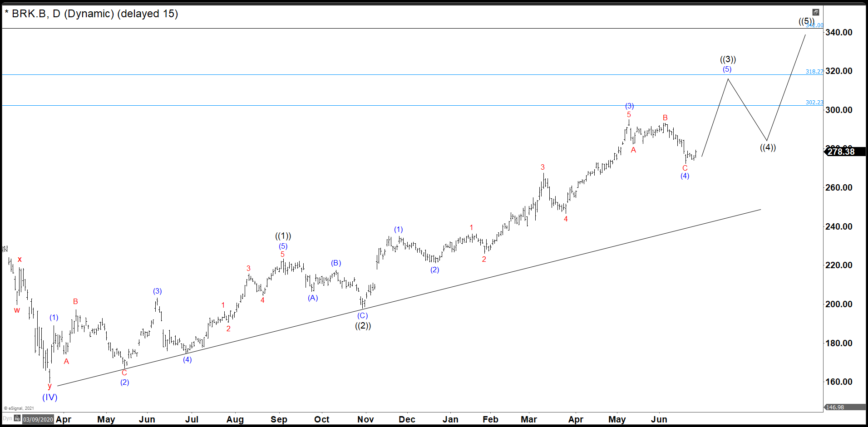Screen dimensions: 868x427
Task: Click the chart layout cascade icon top-right
Action: click(816, 13)
